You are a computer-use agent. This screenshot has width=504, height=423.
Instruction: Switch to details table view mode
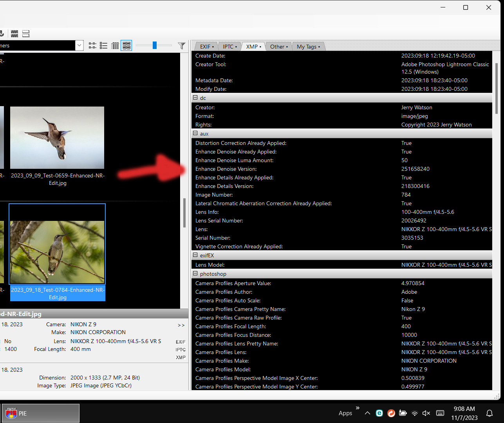pos(115,46)
